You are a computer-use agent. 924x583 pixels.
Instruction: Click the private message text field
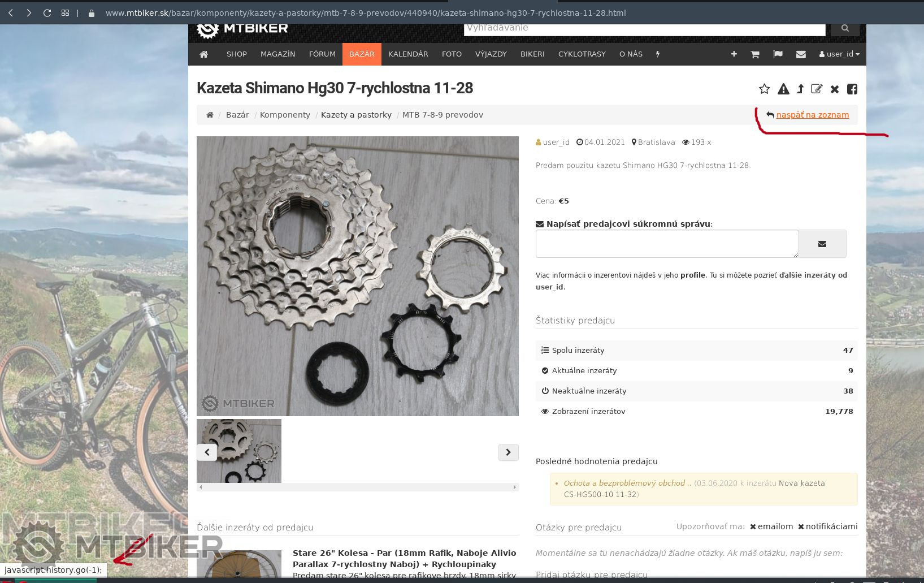click(667, 244)
